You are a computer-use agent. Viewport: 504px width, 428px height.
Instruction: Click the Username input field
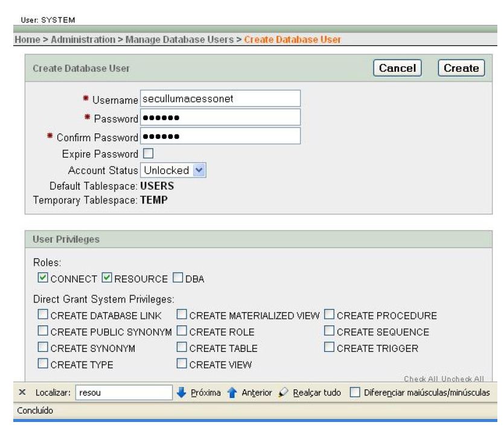click(220, 98)
